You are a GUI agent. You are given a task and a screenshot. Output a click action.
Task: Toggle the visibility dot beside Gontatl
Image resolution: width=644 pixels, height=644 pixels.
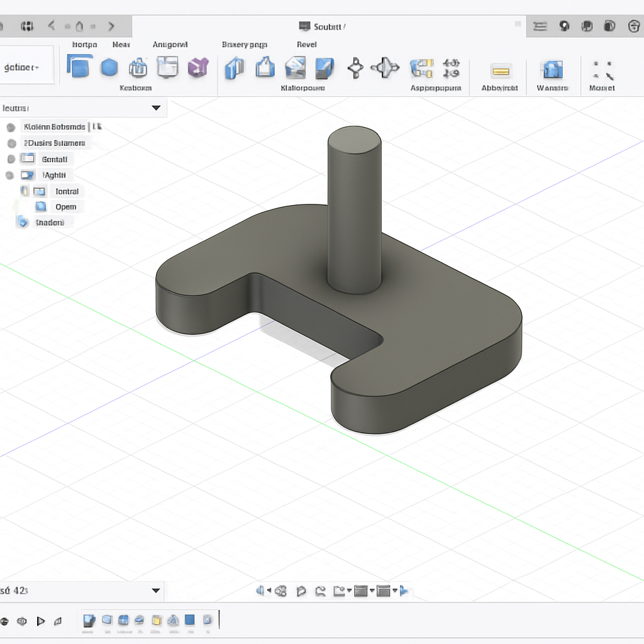pos(11,159)
